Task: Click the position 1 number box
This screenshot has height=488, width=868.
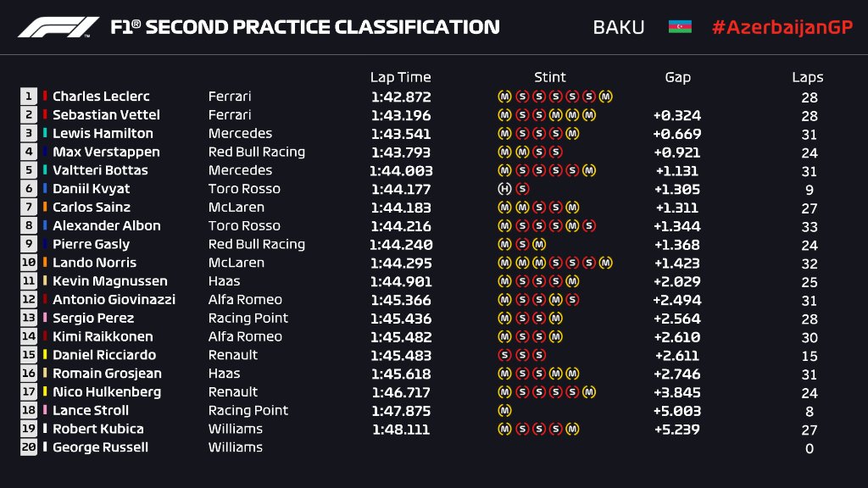Action: tap(29, 97)
